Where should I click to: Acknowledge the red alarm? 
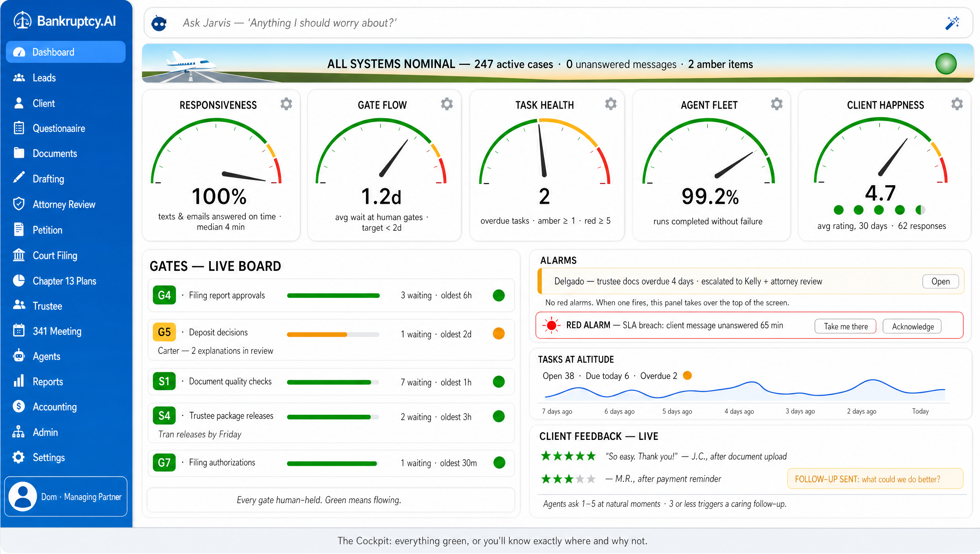point(912,327)
